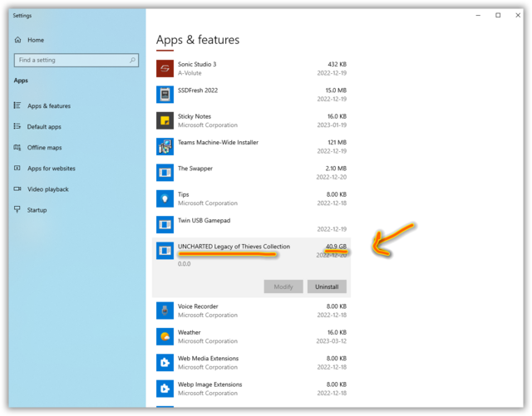The height and width of the screenshot is (416, 532).
Task: Select Twin USB Gamepad list entry
Action: point(251,224)
